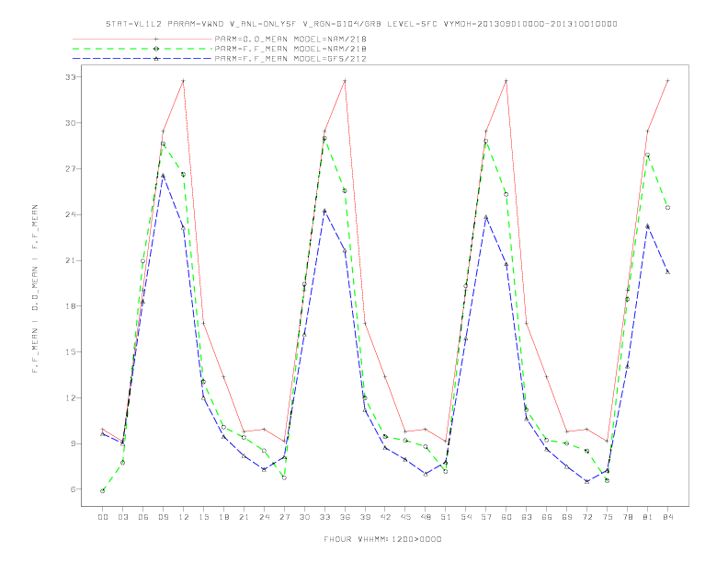Select legend entry PARM=F.F_MEAN MODEL=NAM/218

coord(290,49)
